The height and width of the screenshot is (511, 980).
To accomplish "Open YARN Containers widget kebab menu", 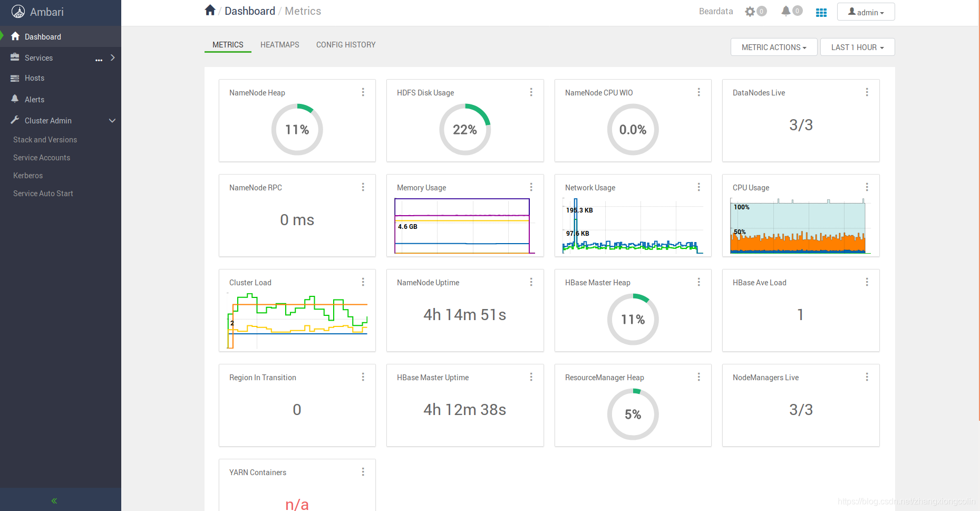I will pos(363,472).
